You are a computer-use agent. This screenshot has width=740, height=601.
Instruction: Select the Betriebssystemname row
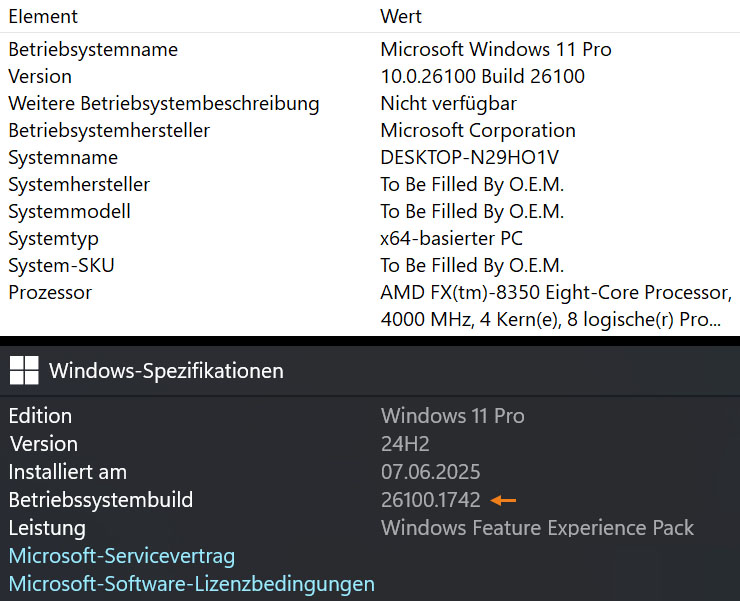(x=93, y=49)
